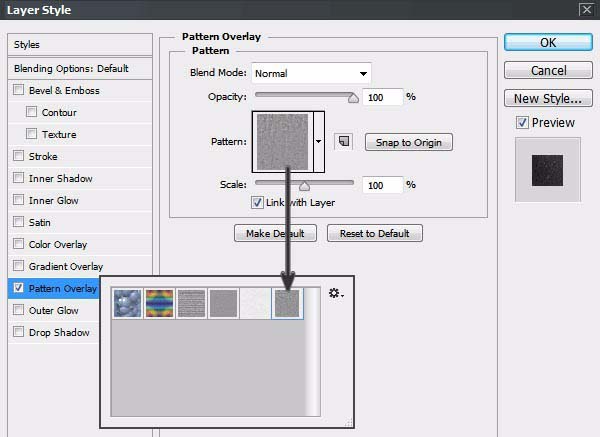The width and height of the screenshot is (600, 437).
Task: Click the Scale slider handle
Action: pos(304,186)
